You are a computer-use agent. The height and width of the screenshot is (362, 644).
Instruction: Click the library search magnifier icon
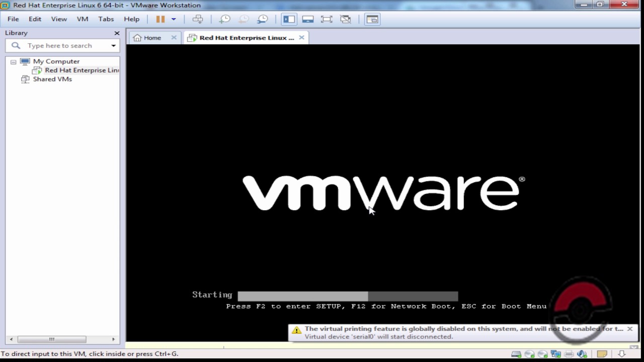click(x=16, y=45)
